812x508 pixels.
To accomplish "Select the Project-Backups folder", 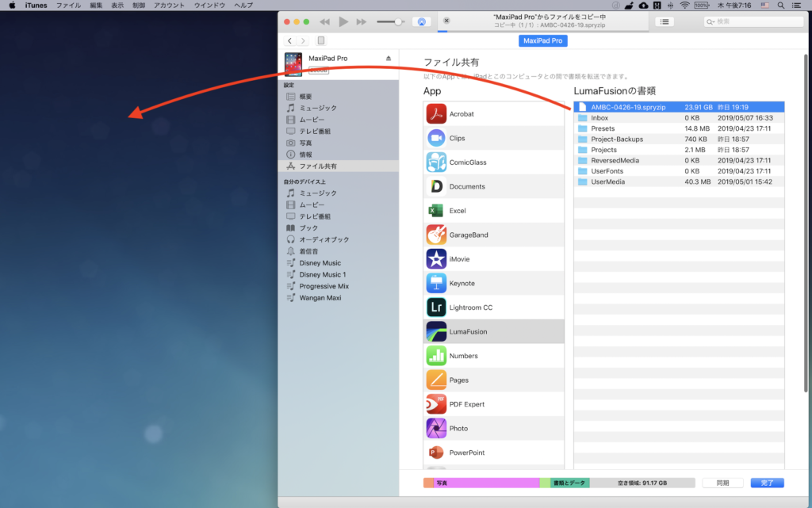I will (679, 139).
